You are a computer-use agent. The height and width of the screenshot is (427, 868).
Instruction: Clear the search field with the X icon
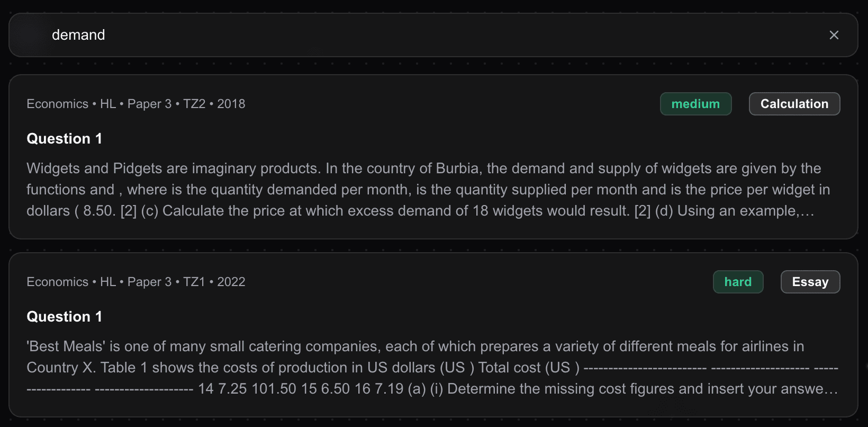pyautogui.click(x=834, y=34)
